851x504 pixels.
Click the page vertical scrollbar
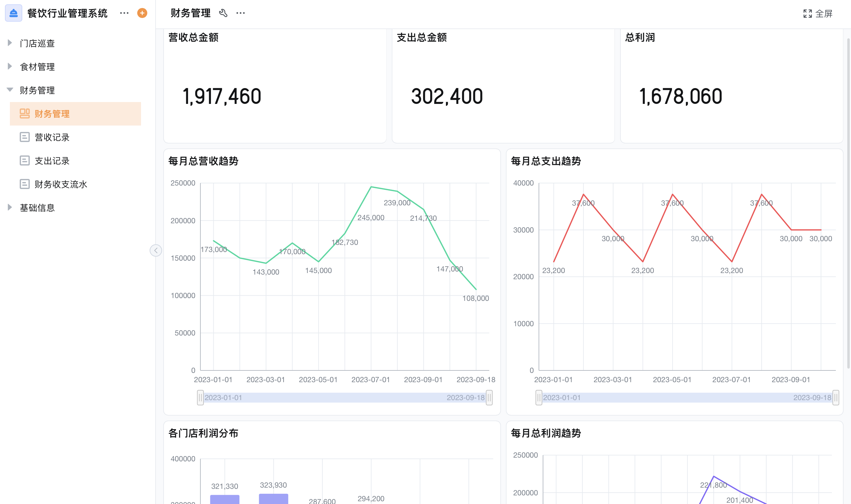[848, 204]
